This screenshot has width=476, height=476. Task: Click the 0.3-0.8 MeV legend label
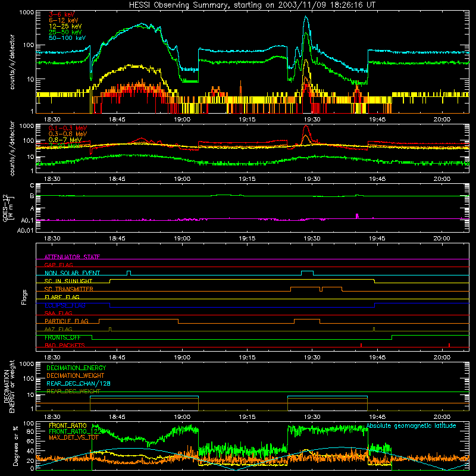point(68,134)
